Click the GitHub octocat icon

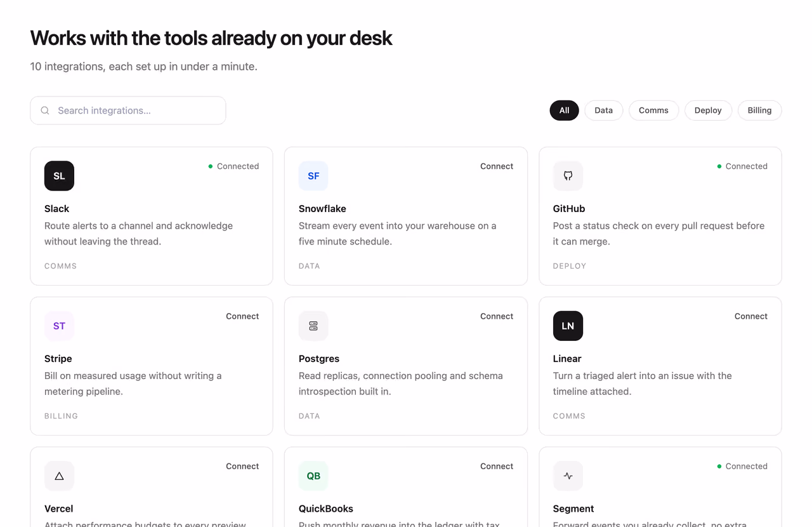[568, 176]
